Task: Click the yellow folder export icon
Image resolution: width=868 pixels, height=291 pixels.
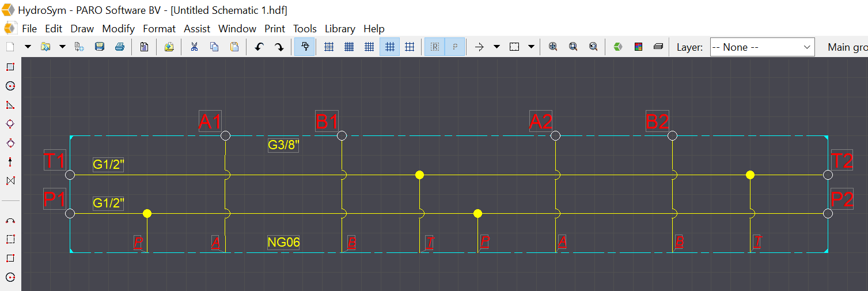Action: (x=169, y=47)
